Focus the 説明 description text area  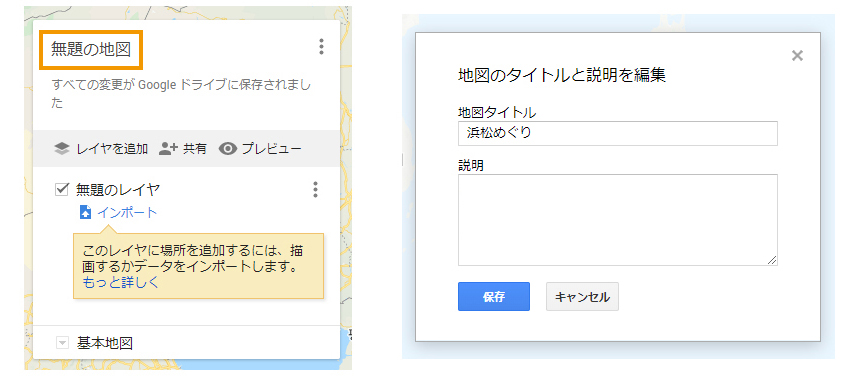(618, 220)
